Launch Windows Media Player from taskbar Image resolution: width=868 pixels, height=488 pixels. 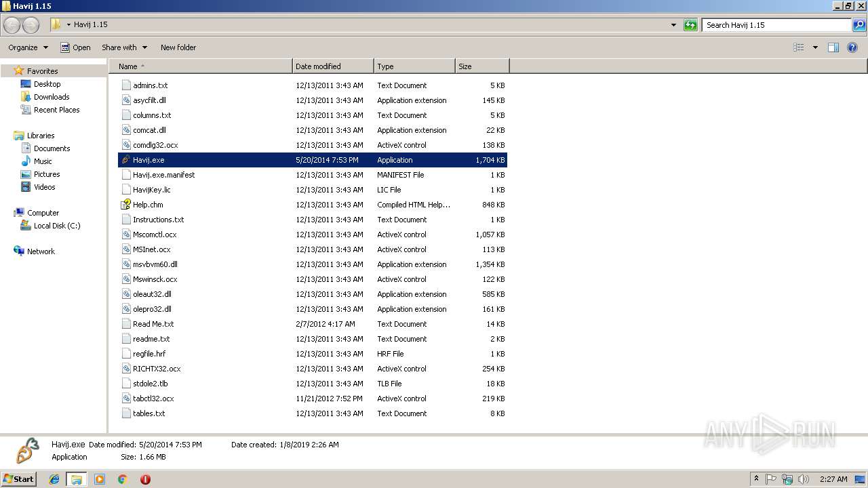coord(100,479)
